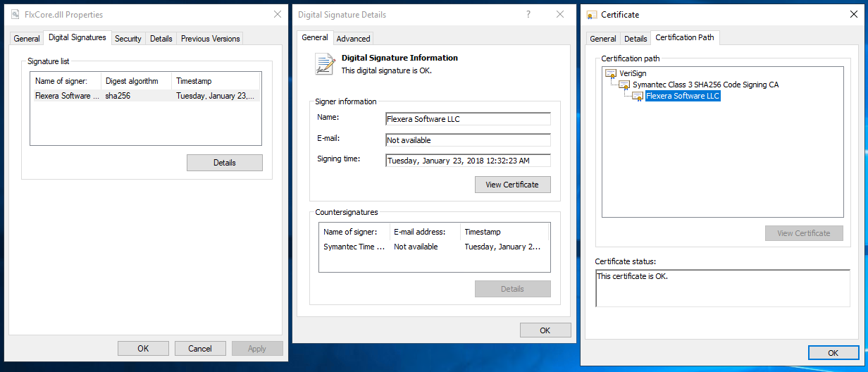Open Details tab in Certificate window
The width and height of the screenshot is (868, 372).
pyautogui.click(x=635, y=39)
